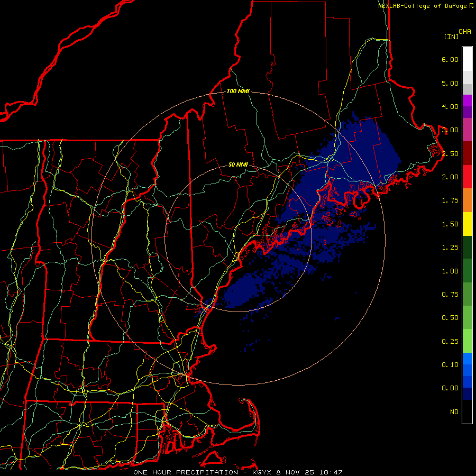Pick the black ND legend swatch

[x=467, y=411]
